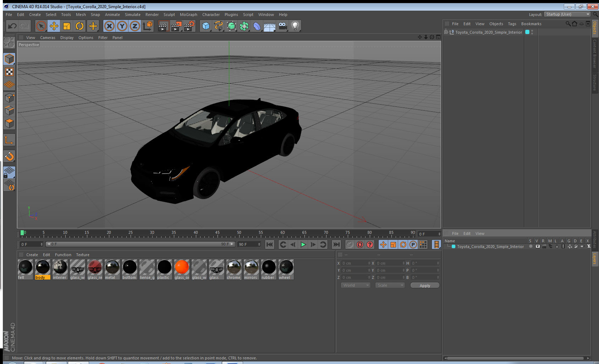This screenshot has height=364, width=599.
Task: Go to end of animation
Action: pyautogui.click(x=336, y=244)
